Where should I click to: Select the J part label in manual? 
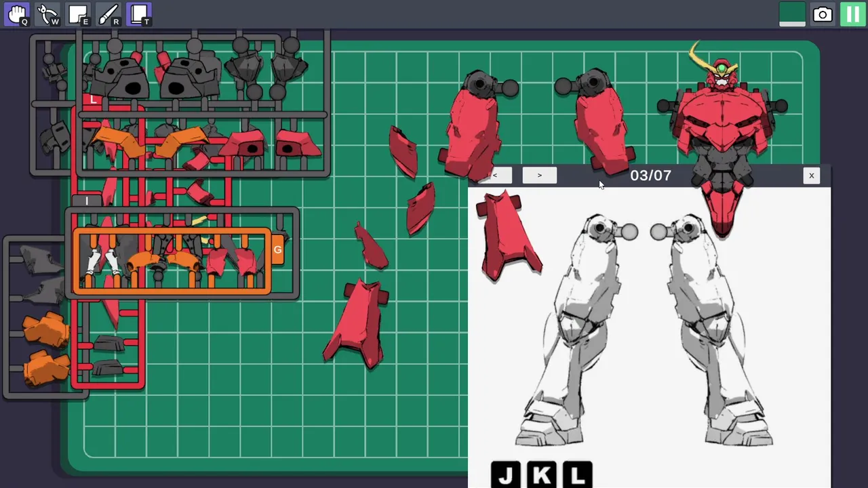(x=505, y=474)
